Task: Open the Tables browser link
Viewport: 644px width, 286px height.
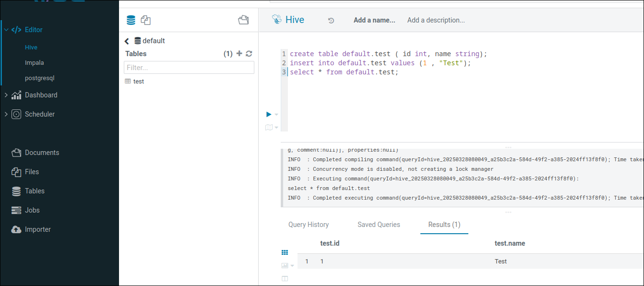Action: (x=35, y=191)
